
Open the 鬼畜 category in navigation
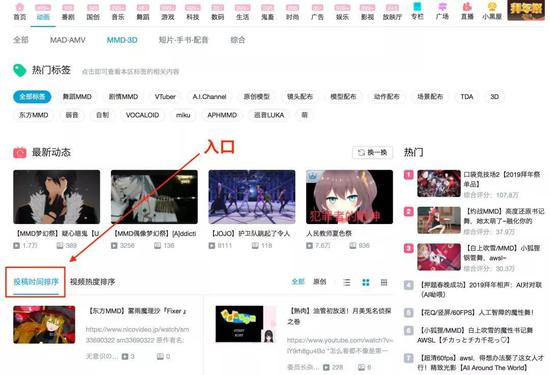tap(267, 12)
